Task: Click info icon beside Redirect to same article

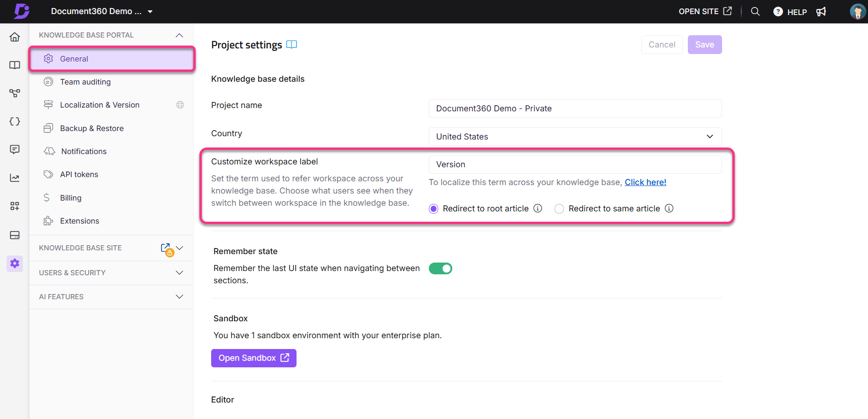Action: pos(669,208)
